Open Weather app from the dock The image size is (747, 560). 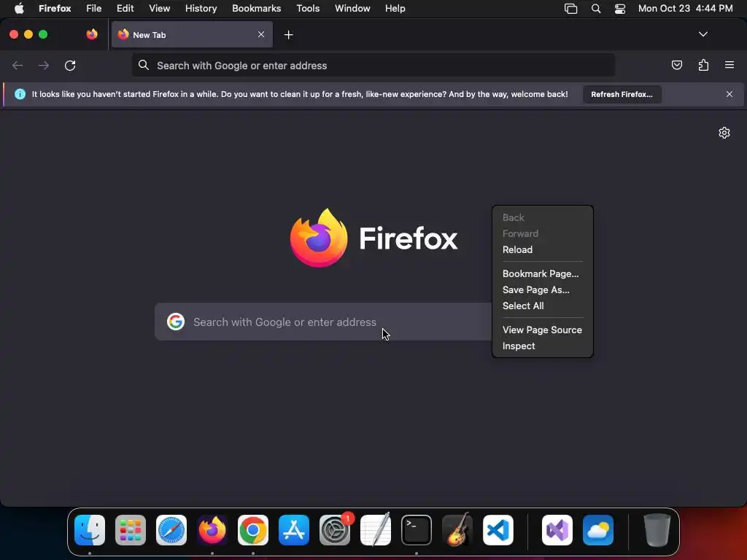[x=598, y=530]
